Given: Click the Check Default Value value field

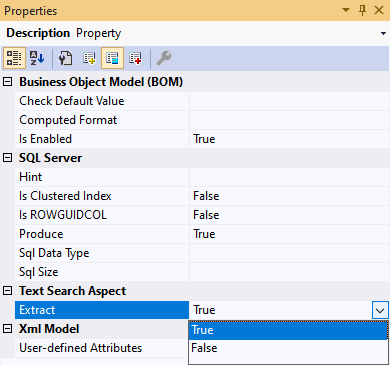Looking at the screenshot, I should (x=289, y=101).
